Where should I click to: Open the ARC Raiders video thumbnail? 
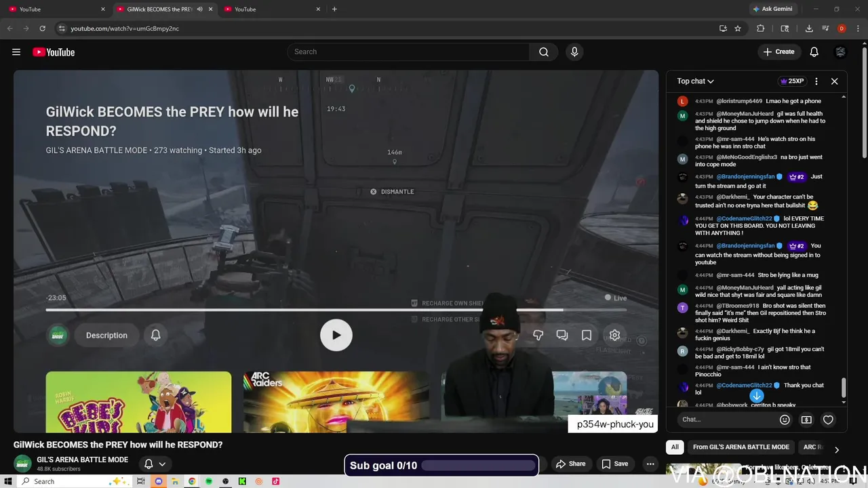(x=336, y=402)
